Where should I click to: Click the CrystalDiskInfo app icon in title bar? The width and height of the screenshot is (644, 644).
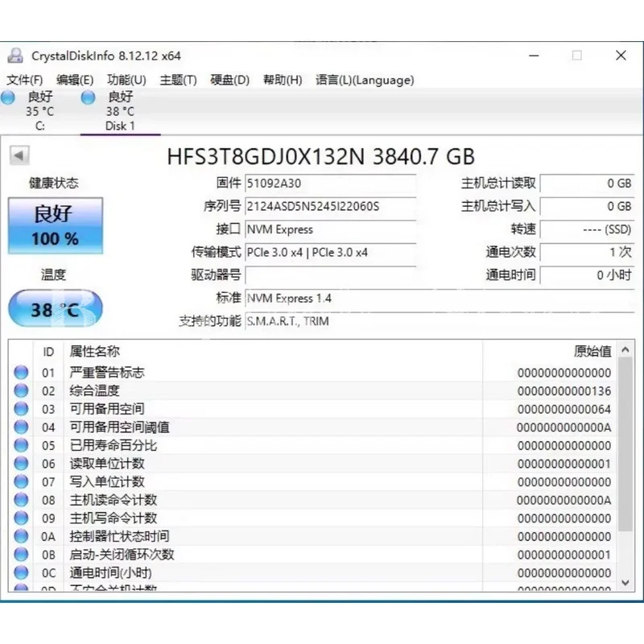15,56
